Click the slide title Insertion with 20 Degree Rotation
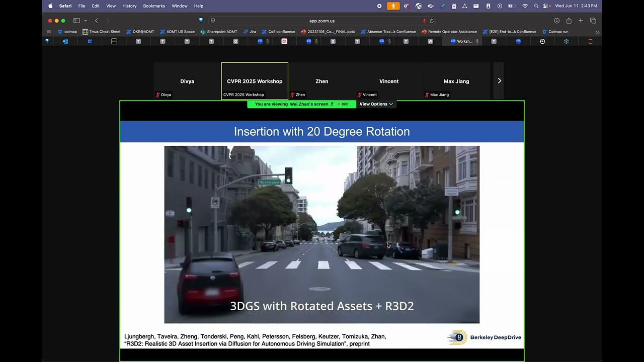Screen dimensions: 644x362 point(322,132)
